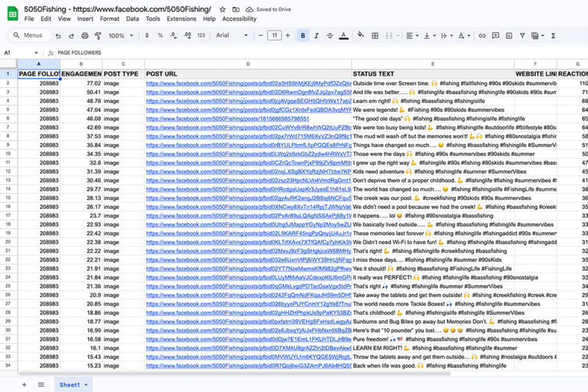The width and height of the screenshot is (588, 392).
Task: Open the Extensions menu
Action: (x=181, y=18)
